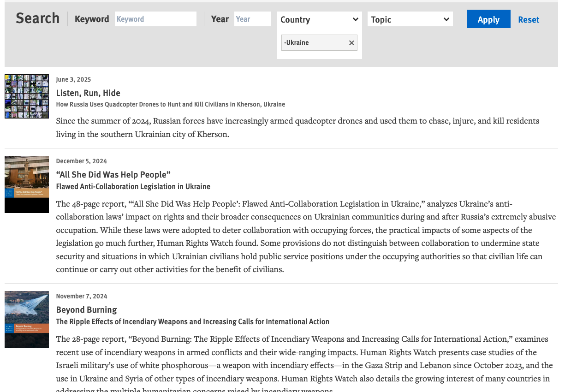Click the Topic dropdown chevron arrow
The height and width of the screenshot is (392, 577).
(446, 19)
